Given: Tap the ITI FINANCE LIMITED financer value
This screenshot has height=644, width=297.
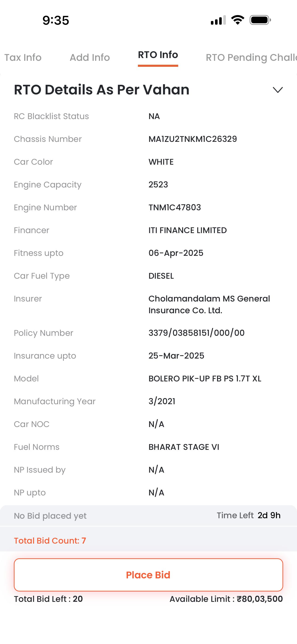Looking at the screenshot, I should point(187,230).
